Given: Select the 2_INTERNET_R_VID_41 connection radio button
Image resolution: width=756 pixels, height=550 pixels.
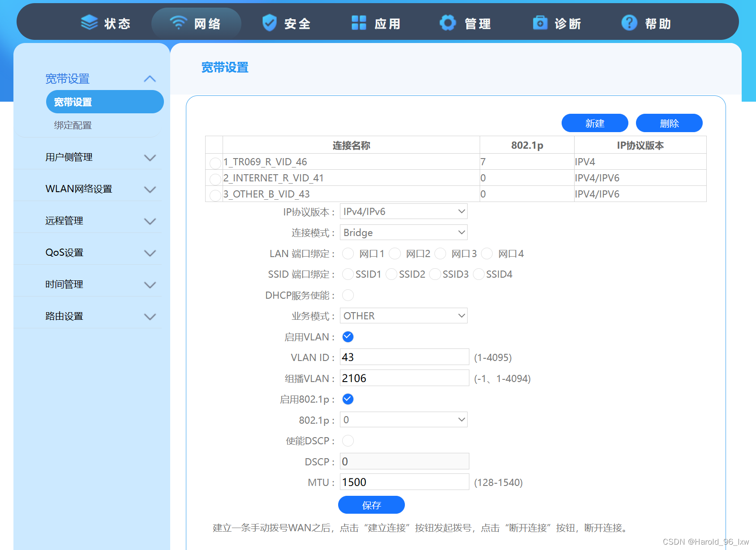Looking at the screenshot, I should coord(215,179).
